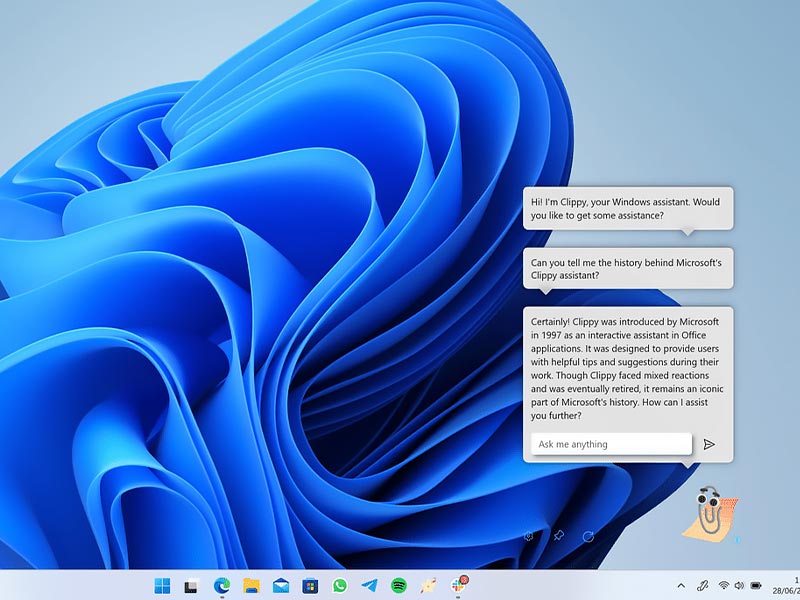Expand the hidden system tray icons chevron
800x600 pixels.
681,586
